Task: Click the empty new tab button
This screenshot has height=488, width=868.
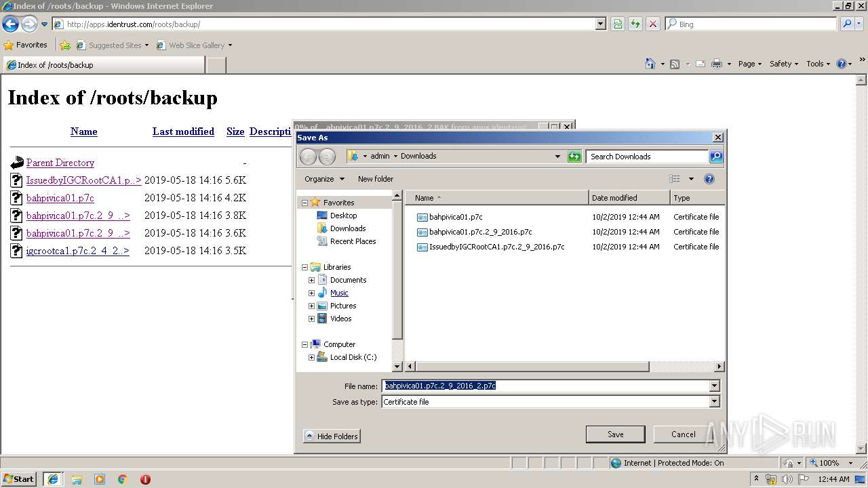Action: click(x=216, y=65)
